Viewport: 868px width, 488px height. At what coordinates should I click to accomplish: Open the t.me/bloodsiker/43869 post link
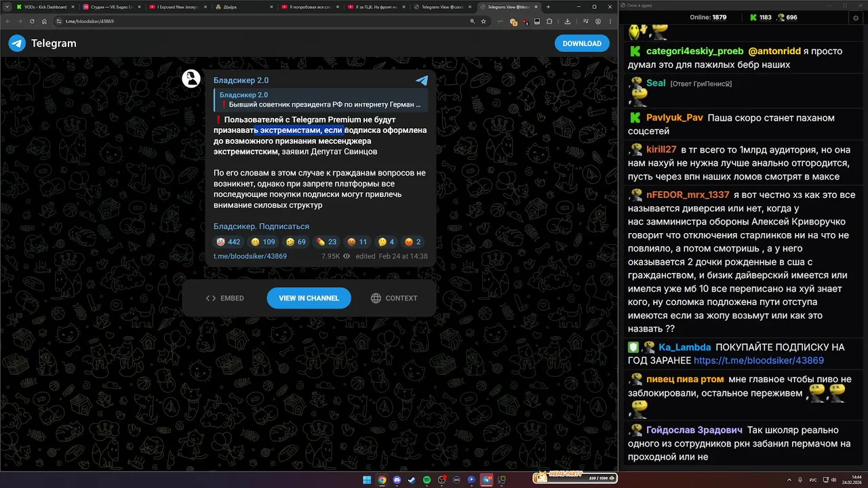point(250,256)
